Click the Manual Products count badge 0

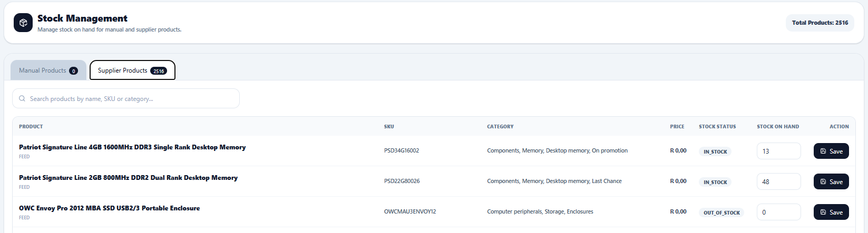coord(74,71)
